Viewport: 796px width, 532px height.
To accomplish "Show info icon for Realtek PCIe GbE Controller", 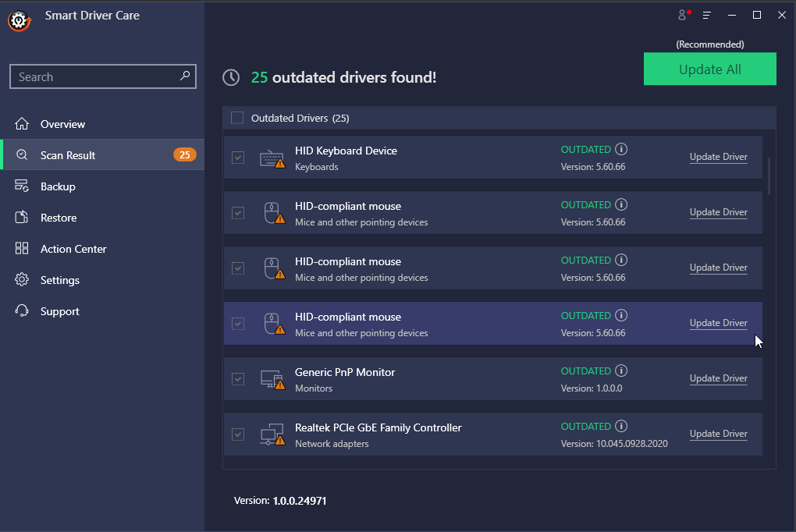I will 621,426.
